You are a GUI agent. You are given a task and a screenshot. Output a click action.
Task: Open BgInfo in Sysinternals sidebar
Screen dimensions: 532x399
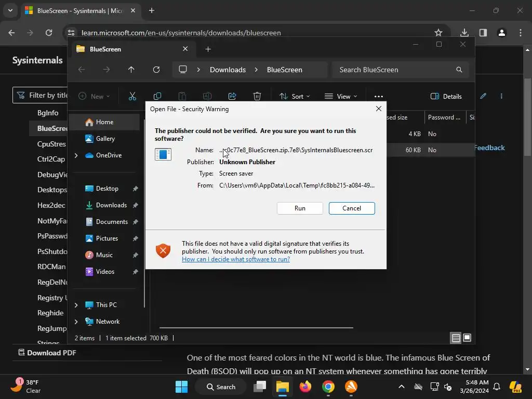(48, 113)
